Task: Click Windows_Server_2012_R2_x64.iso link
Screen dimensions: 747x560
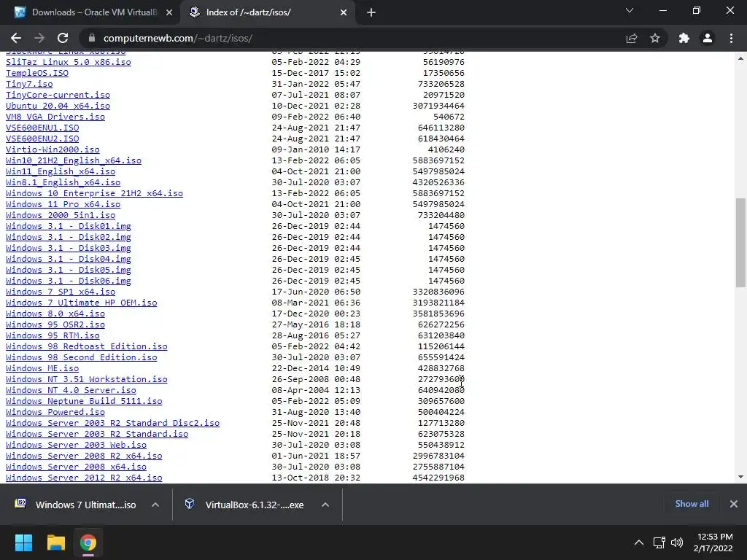Action: 84,478
